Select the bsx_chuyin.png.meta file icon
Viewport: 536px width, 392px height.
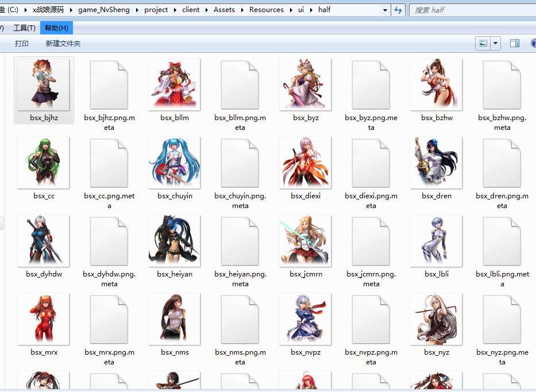(x=240, y=163)
